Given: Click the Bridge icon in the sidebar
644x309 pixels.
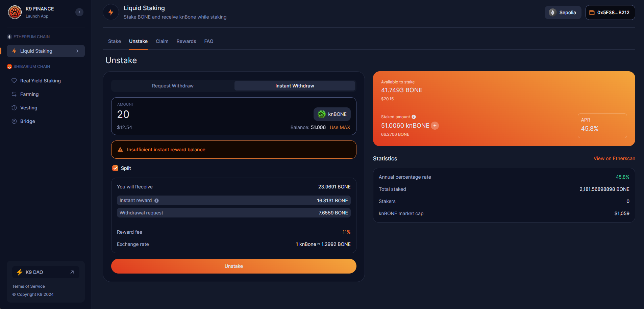Looking at the screenshot, I should tap(14, 121).
